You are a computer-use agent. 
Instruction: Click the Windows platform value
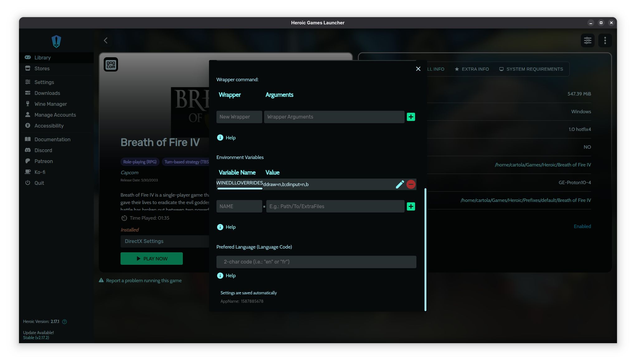[581, 112]
